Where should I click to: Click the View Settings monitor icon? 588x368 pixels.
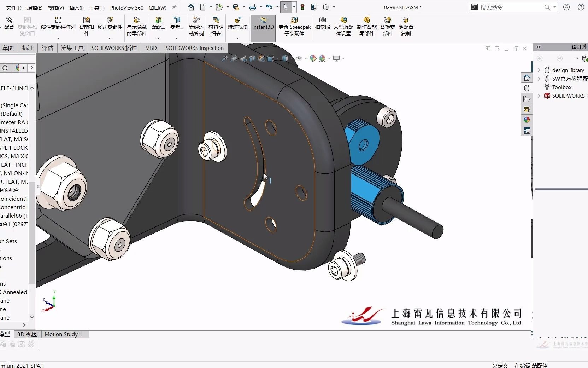[336, 58]
